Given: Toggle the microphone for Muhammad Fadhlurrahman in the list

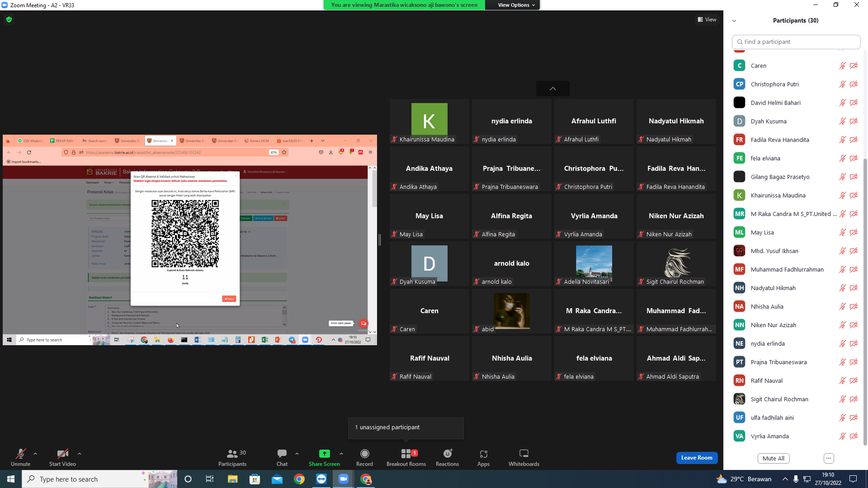Looking at the screenshot, I should (842, 269).
